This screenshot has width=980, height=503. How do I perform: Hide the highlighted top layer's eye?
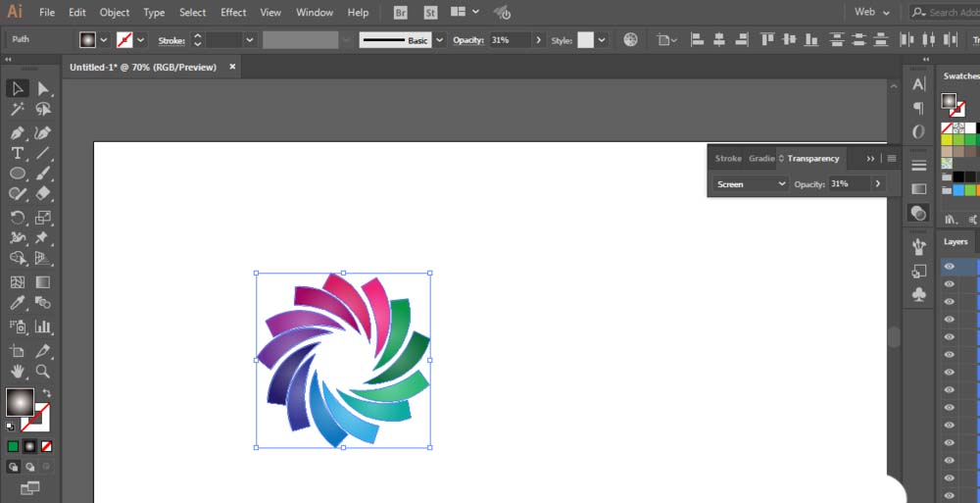(950, 267)
